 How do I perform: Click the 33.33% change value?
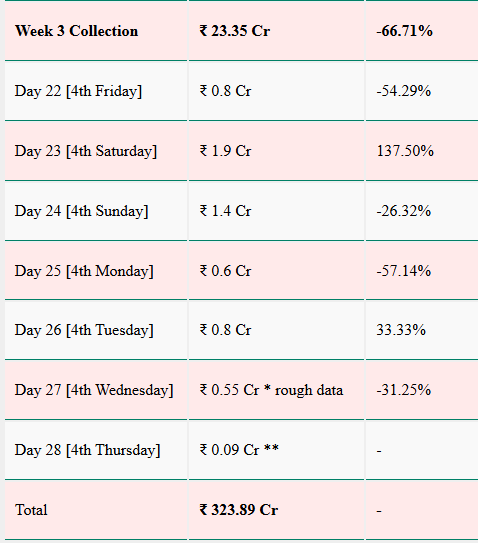point(401,330)
